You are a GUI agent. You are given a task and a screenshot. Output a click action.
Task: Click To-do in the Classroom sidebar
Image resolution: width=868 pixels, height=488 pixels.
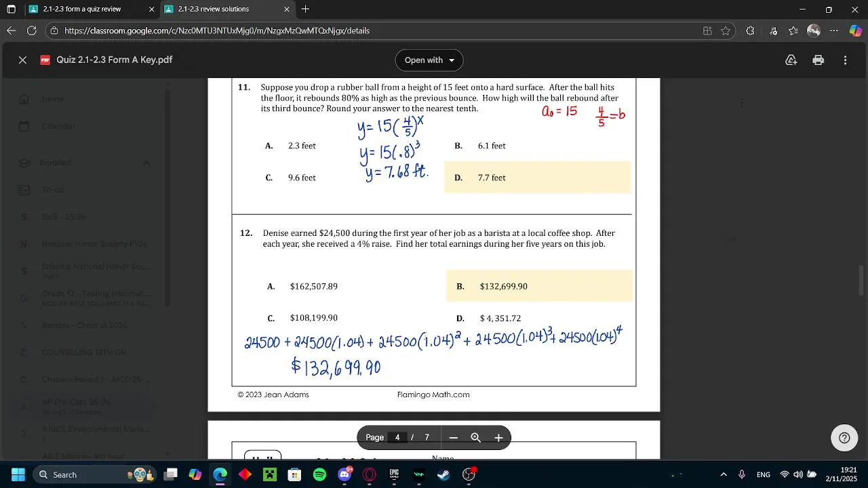(53, 190)
